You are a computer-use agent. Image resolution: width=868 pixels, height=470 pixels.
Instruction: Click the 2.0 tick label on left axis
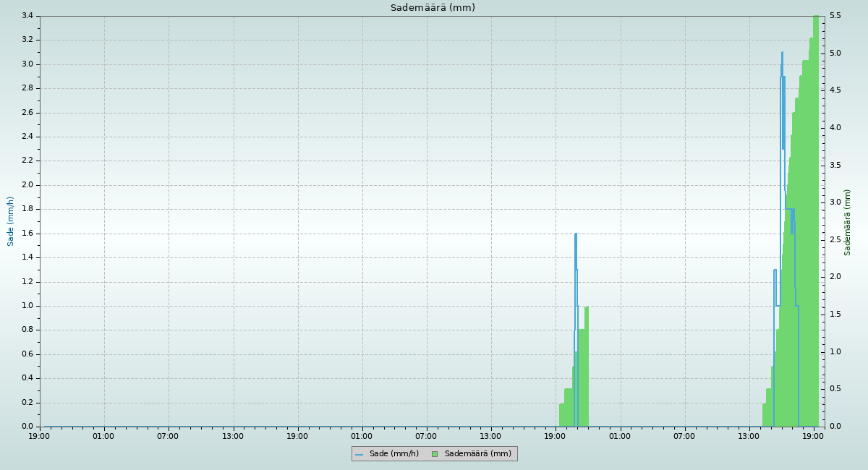pyautogui.click(x=27, y=185)
